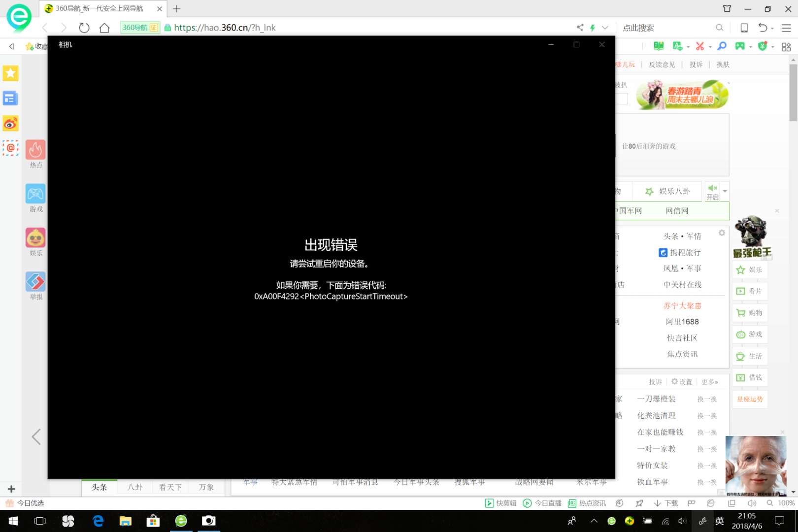Screen dimensions: 798x532
Task: Click the 快剪辑 status bar button
Action: tap(501, 503)
